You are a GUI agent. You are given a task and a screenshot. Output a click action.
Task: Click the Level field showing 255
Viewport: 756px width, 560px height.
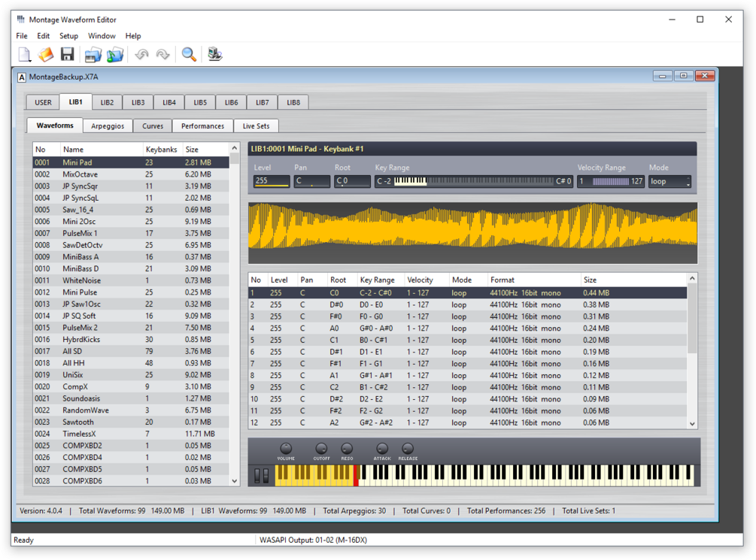[272, 181]
